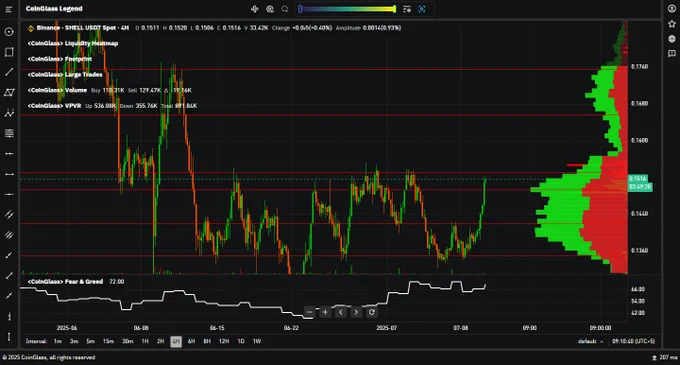The width and height of the screenshot is (680, 365).
Task: Click the CoinGlass Volume indicator label
Action: click(57, 90)
